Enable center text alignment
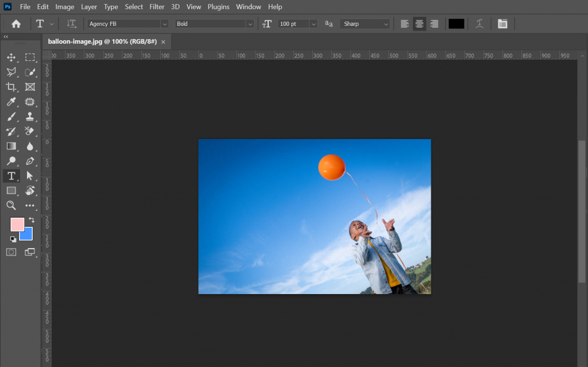 pyautogui.click(x=419, y=24)
